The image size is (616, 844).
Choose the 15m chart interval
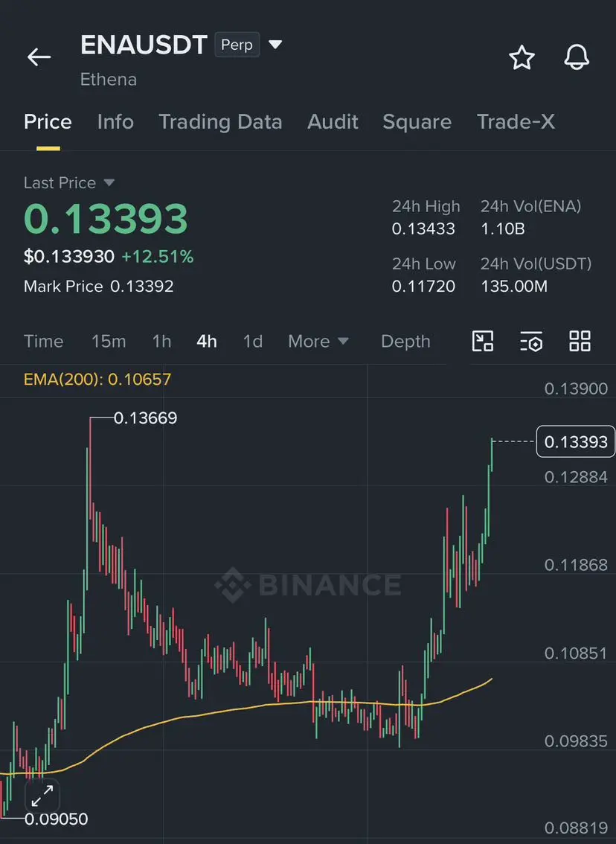point(109,342)
